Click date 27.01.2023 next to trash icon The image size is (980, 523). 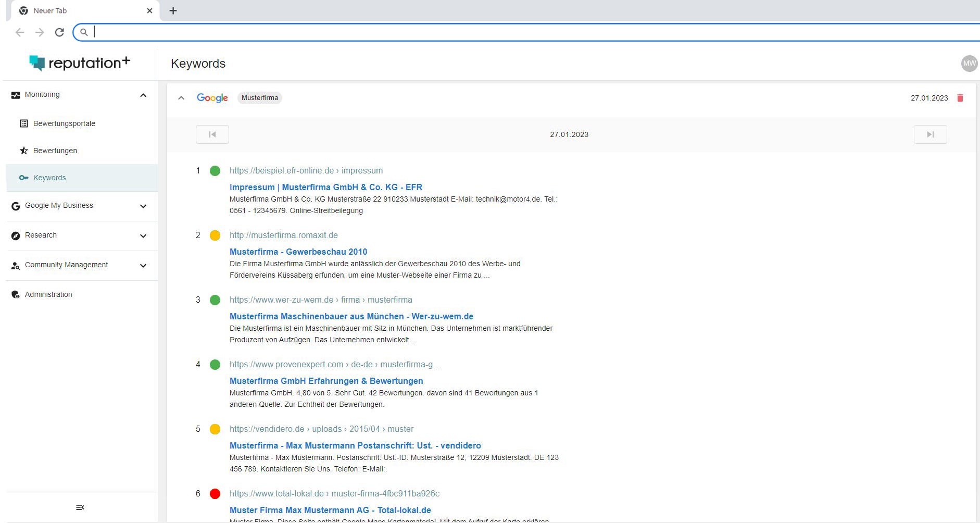click(x=929, y=98)
